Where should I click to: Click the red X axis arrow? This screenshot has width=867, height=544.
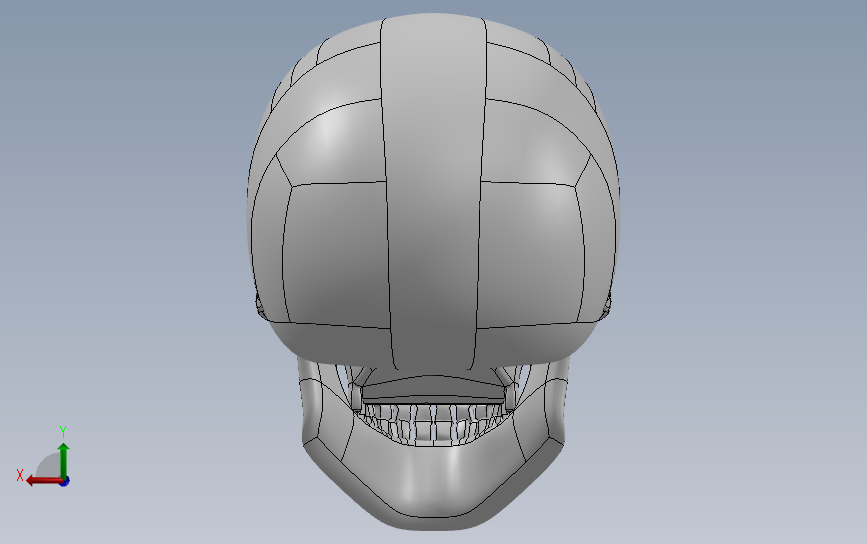coord(44,480)
